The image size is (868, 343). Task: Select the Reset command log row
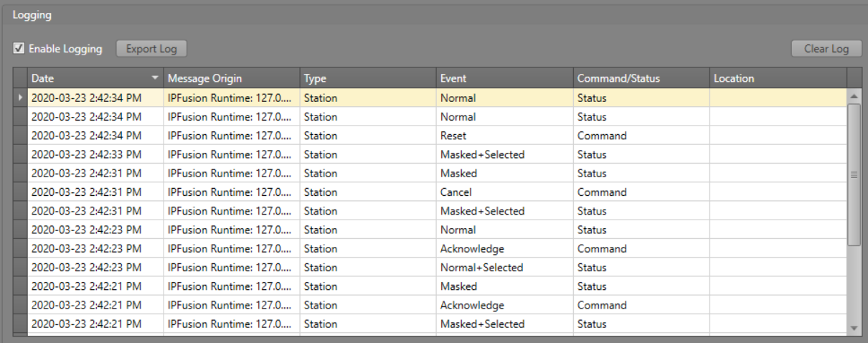pos(453,136)
